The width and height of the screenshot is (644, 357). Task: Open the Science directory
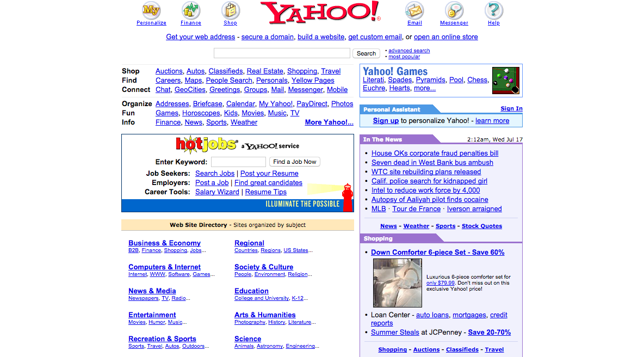[x=247, y=339]
